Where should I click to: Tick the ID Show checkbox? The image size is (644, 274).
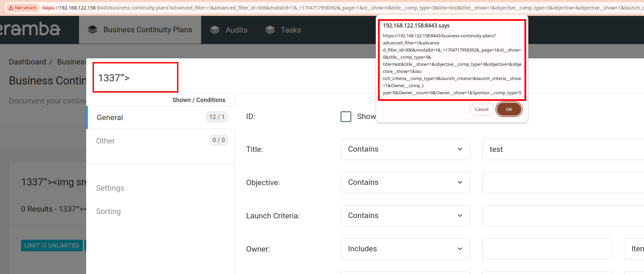tap(346, 117)
